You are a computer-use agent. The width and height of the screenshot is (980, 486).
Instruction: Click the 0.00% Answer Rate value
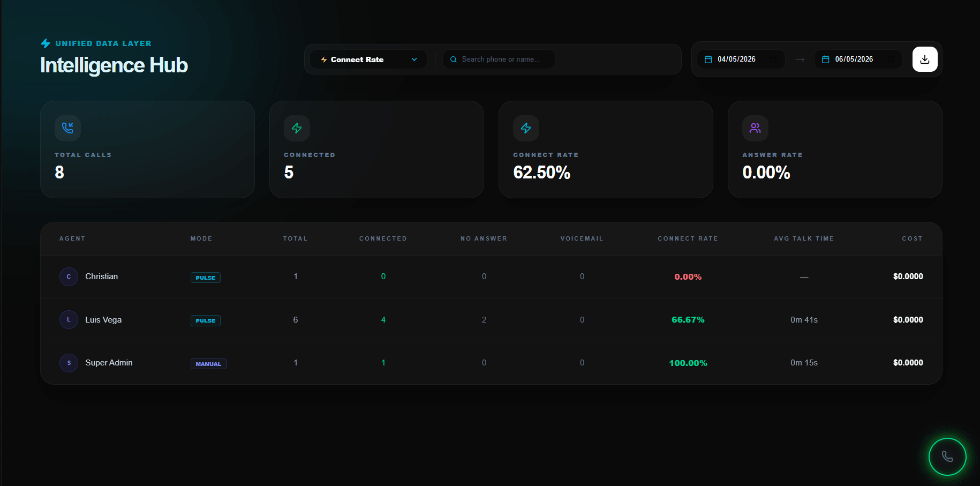tap(766, 173)
